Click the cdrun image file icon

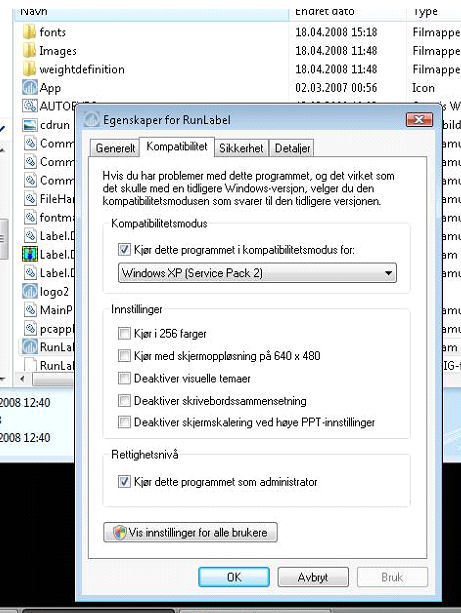click(30, 125)
